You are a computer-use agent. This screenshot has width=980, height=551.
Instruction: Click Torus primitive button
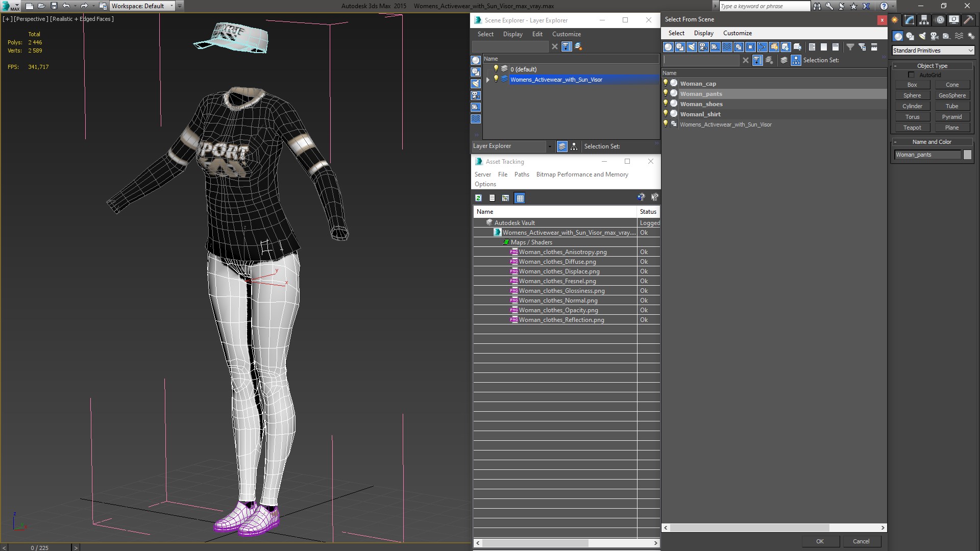(912, 117)
